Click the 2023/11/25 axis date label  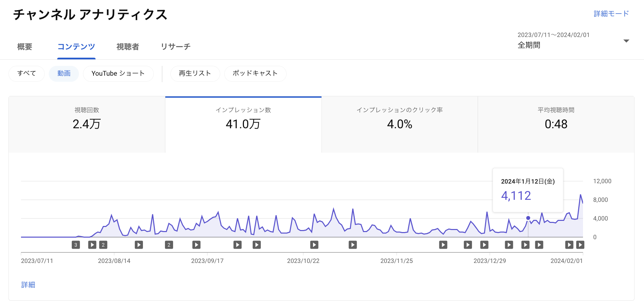[x=396, y=261]
